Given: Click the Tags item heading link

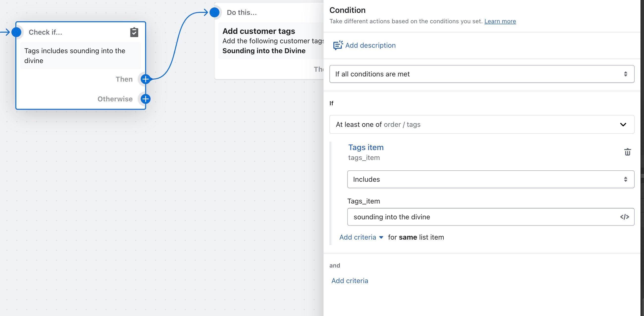Looking at the screenshot, I should [x=366, y=147].
